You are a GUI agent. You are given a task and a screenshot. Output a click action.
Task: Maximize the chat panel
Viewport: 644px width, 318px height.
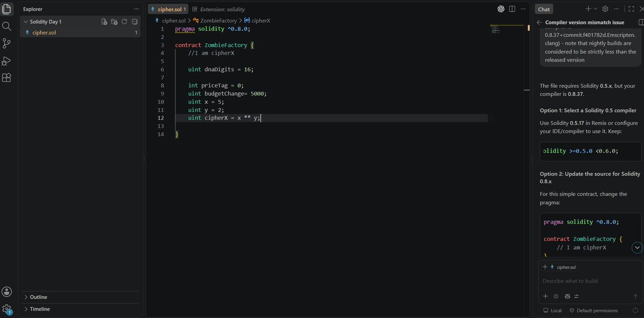coord(631,9)
